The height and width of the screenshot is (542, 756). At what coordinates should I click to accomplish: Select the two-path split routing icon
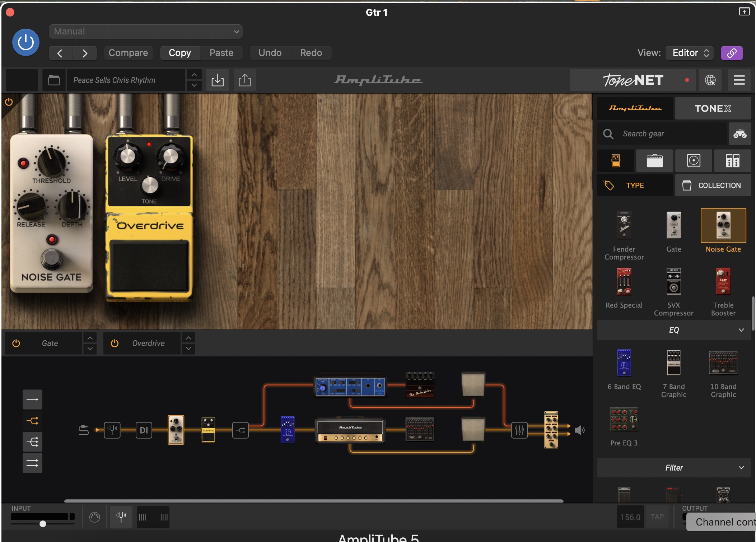32,421
